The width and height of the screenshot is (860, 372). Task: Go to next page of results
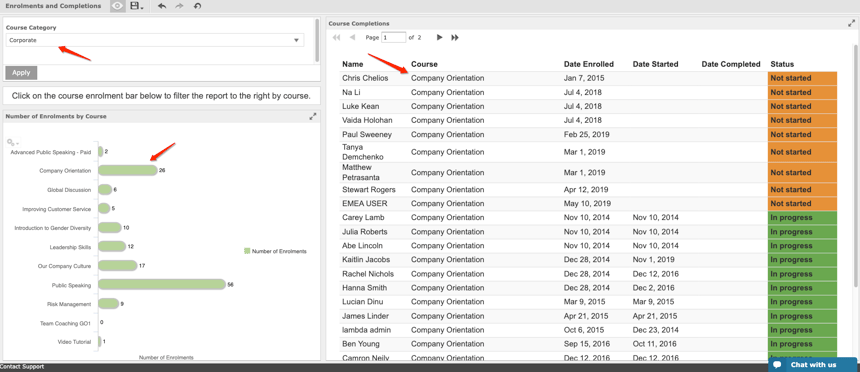439,37
